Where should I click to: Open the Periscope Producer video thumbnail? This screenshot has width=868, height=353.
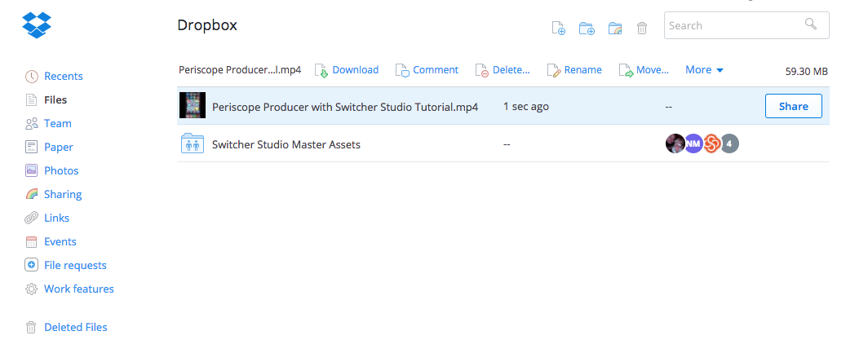tap(193, 106)
